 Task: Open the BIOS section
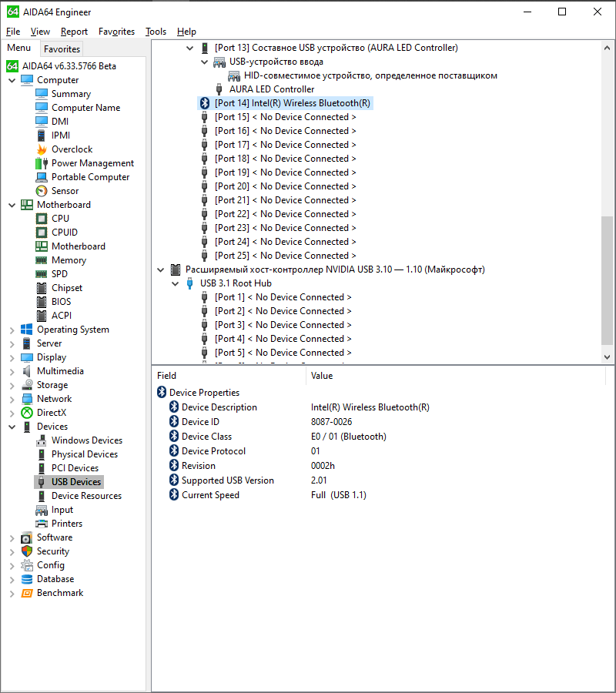click(x=62, y=301)
